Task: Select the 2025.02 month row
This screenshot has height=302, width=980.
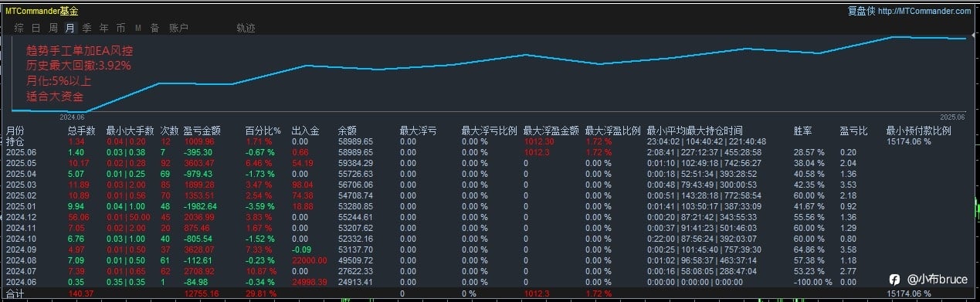Action: 490,196
